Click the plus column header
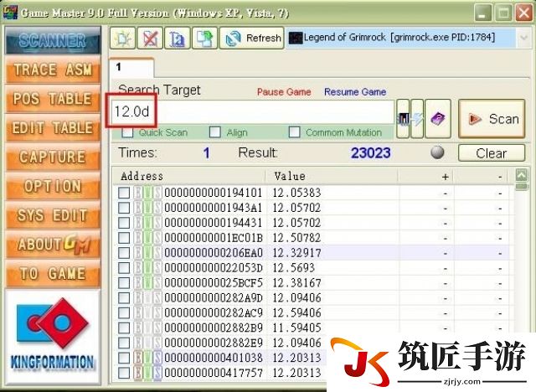Image resolution: width=536 pixels, height=392 pixels. tap(426, 177)
